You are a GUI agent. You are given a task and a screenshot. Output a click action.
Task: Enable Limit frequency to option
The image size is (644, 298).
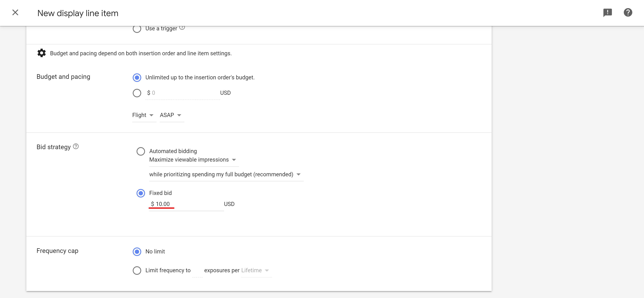(137, 271)
